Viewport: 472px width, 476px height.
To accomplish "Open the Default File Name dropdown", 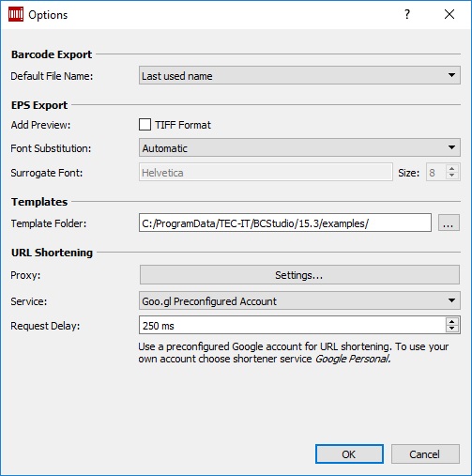I will tap(299, 75).
